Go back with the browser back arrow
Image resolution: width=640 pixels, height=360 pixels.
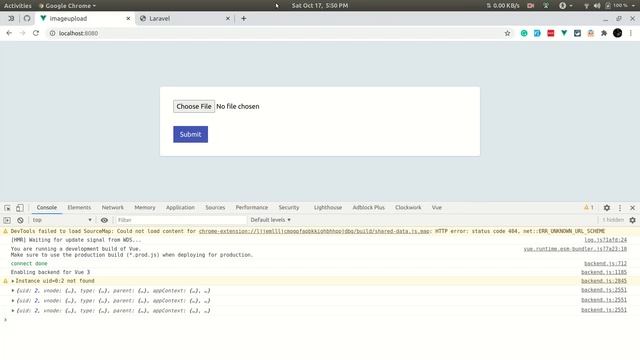[x=9, y=33]
